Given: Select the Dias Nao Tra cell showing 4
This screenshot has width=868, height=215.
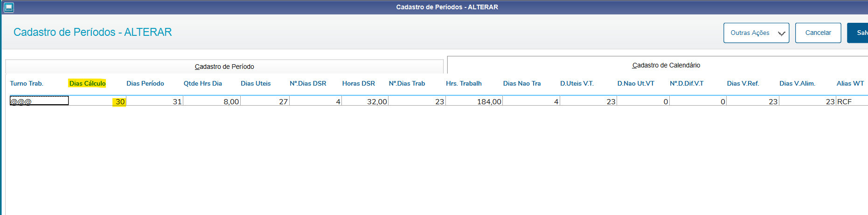Looking at the screenshot, I should click(x=531, y=101).
